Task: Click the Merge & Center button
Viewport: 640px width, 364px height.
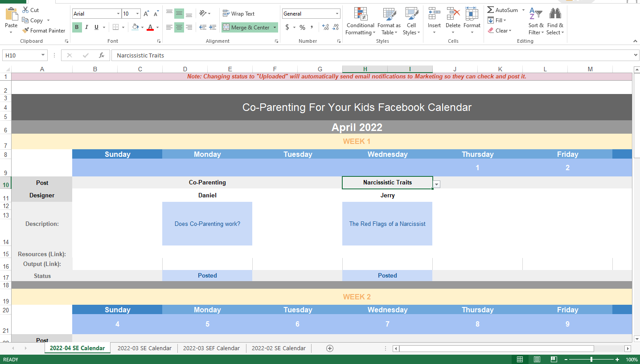Action: (246, 28)
